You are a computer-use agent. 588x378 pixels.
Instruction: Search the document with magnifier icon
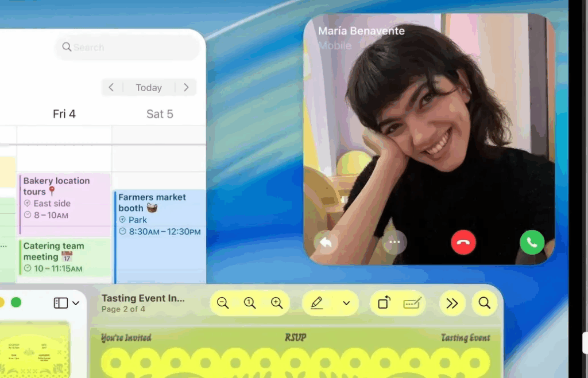(x=484, y=303)
